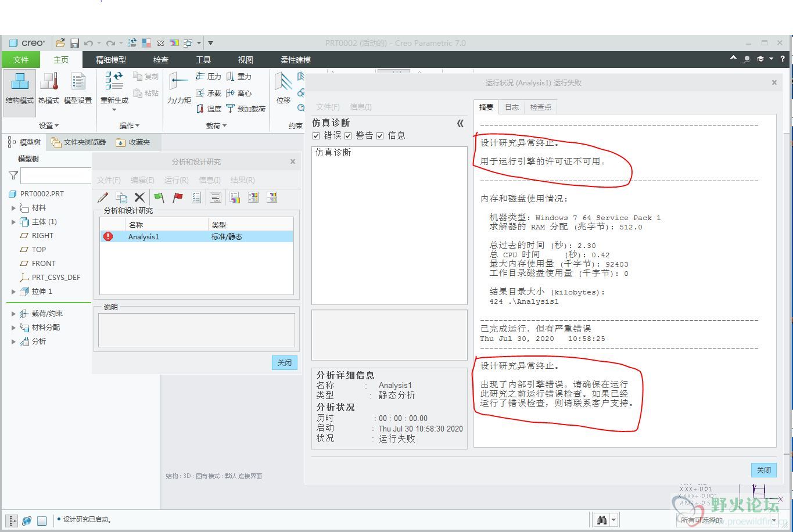Open file icon in quick access toolbar
This screenshot has height=532, width=793.
(x=60, y=43)
